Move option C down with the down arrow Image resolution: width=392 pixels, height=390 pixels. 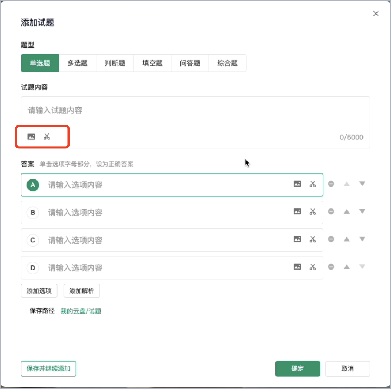point(362,239)
